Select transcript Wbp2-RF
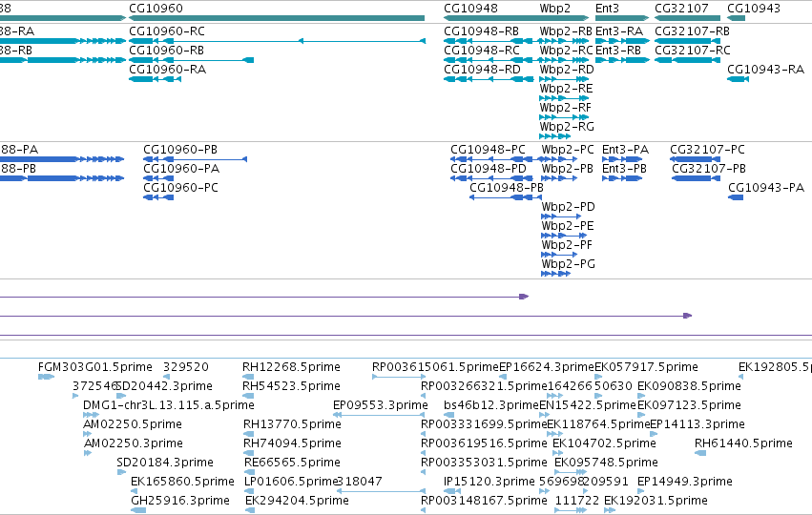812x515 pixels. 566,108
